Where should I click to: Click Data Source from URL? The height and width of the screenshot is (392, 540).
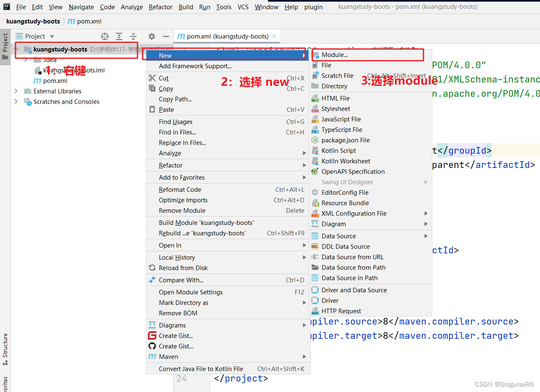[x=371, y=257]
